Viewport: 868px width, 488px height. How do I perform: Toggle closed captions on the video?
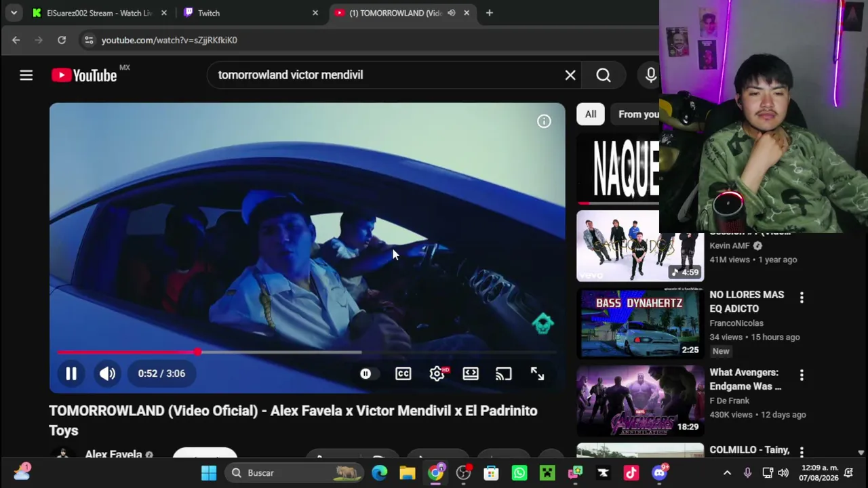403,373
